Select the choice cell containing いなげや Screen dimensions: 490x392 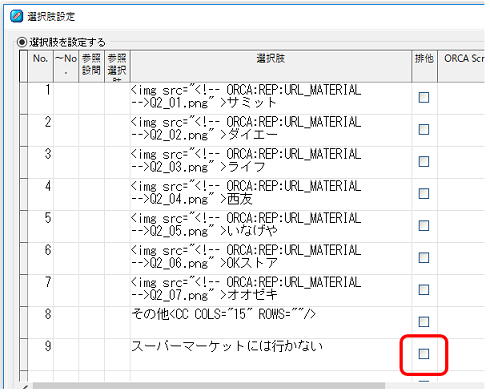click(x=271, y=226)
